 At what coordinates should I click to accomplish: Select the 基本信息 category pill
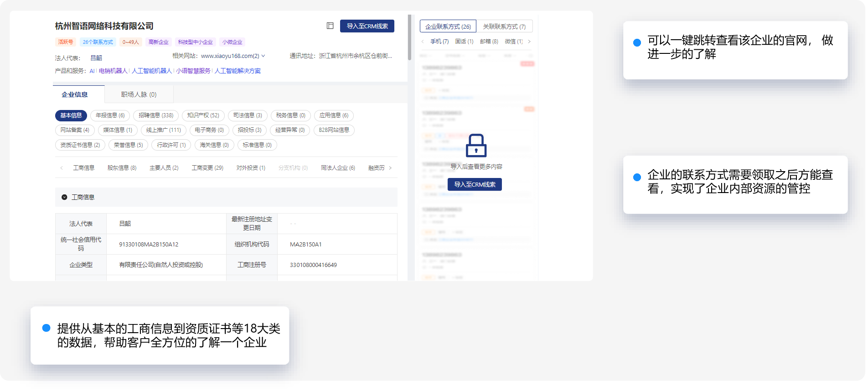click(71, 115)
